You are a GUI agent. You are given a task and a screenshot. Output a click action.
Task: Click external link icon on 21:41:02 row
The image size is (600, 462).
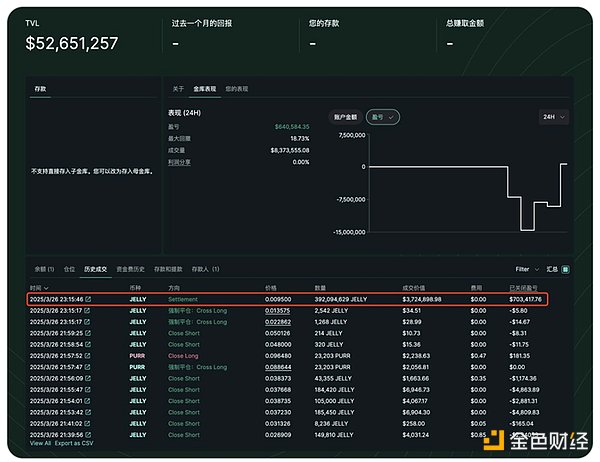pyautogui.click(x=88, y=423)
